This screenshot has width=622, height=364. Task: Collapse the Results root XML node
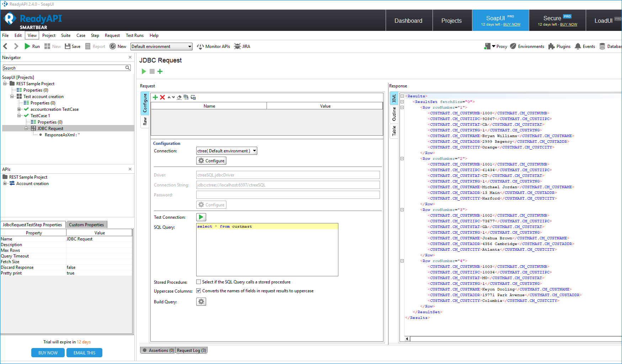tap(402, 96)
